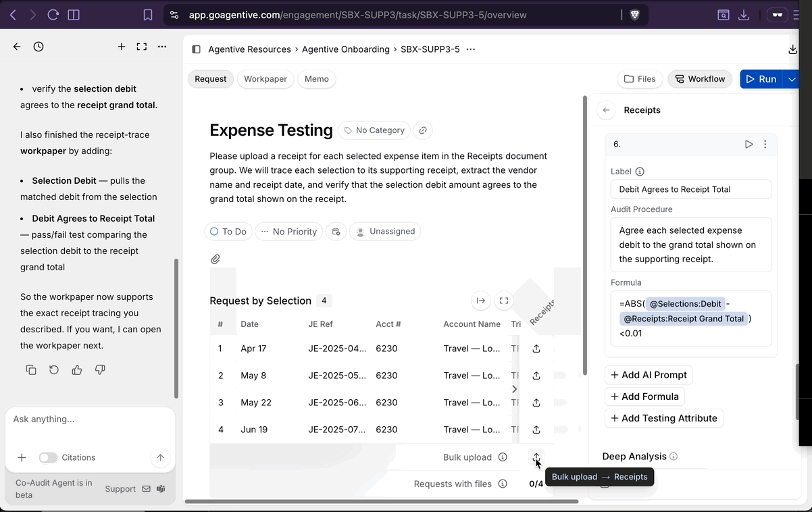Toggle the browser sidebar panel
This screenshot has width=812, height=512.
(74, 15)
